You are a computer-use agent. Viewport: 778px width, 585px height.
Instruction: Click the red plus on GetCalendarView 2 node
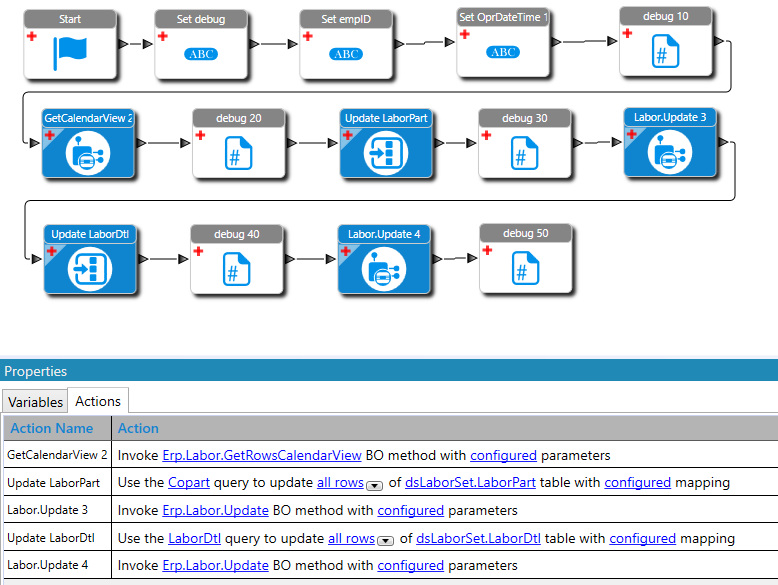[x=50, y=135]
